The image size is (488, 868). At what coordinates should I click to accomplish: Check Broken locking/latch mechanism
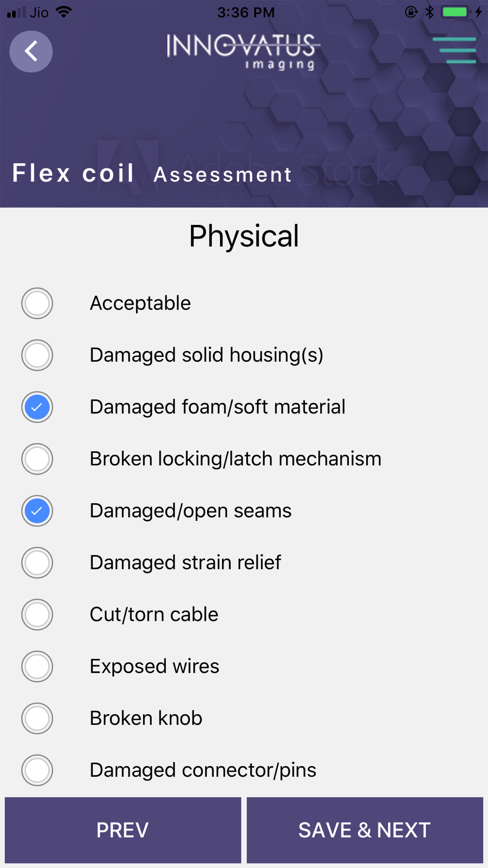click(x=37, y=459)
